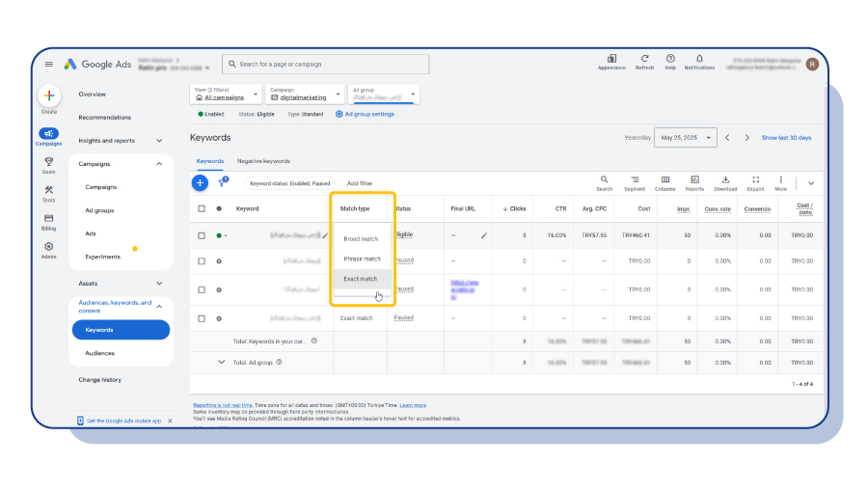Dismiss the mobile app banner
Image resolution: width=868 pixels, height=491 pixels.
170,422
